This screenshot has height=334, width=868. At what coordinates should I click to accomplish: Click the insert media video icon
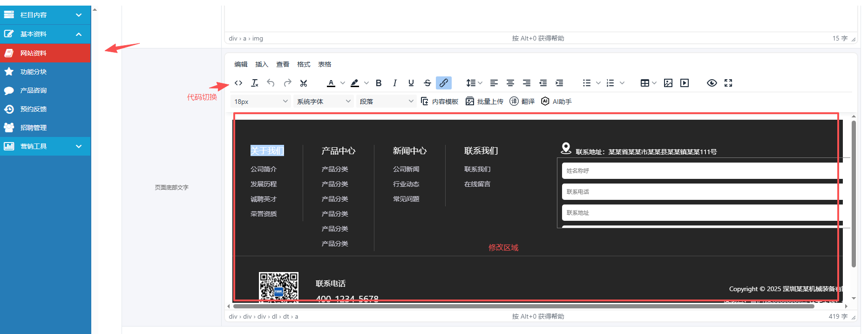coord(685,83)
